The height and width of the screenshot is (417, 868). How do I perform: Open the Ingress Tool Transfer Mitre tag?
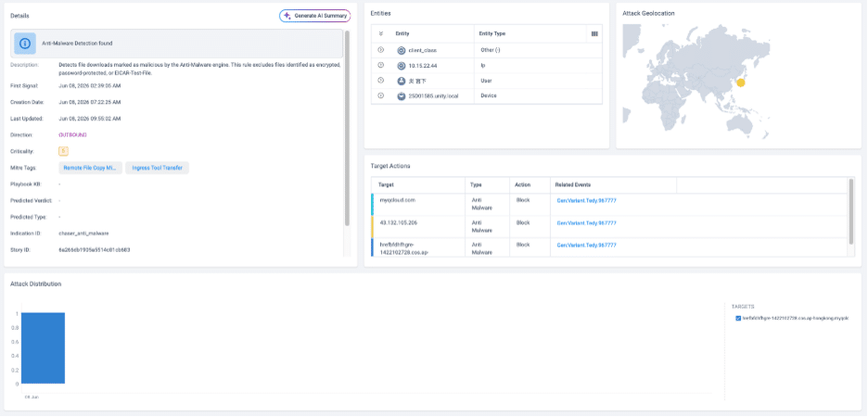click(158, 168)
